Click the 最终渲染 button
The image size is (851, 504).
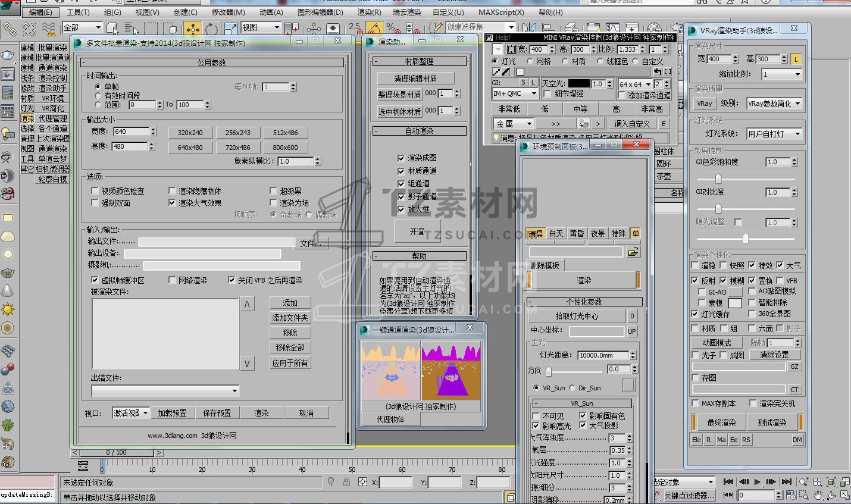721,422
